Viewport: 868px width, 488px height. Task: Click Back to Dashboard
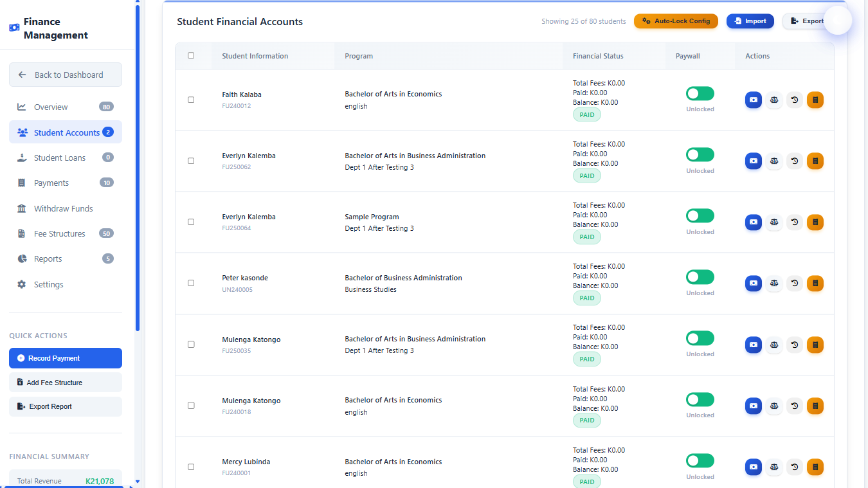coord(66,75)
